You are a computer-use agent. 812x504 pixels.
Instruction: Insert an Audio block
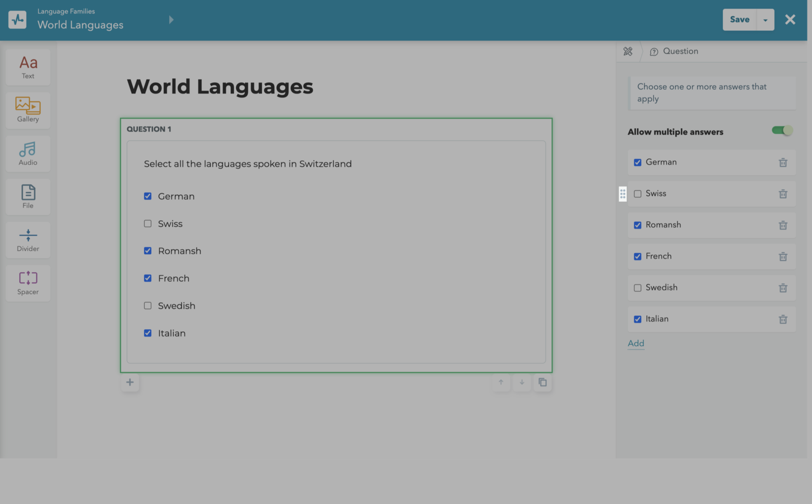point(28,153)
